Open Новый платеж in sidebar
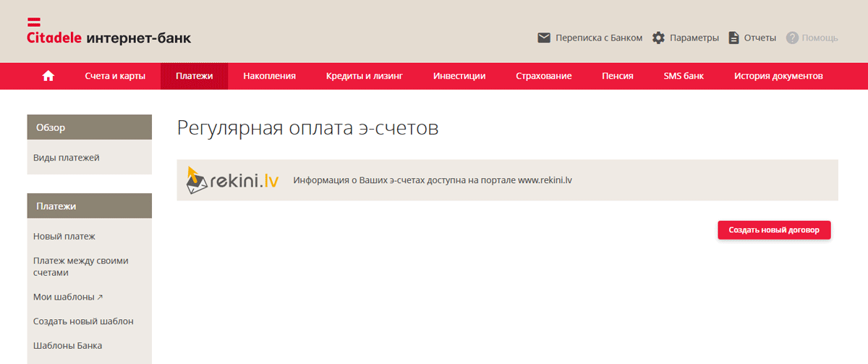This screenshot has width=868, height=364. pos(64,237)
